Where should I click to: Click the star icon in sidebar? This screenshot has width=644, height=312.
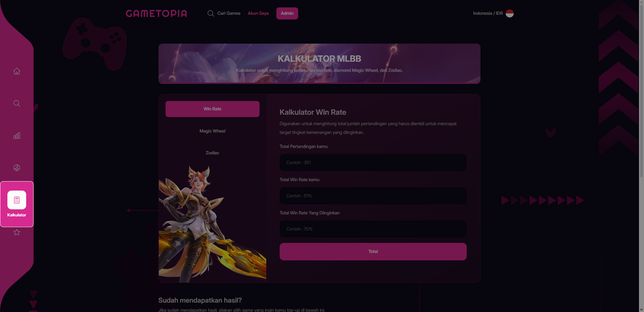click(x=17, y=232)
